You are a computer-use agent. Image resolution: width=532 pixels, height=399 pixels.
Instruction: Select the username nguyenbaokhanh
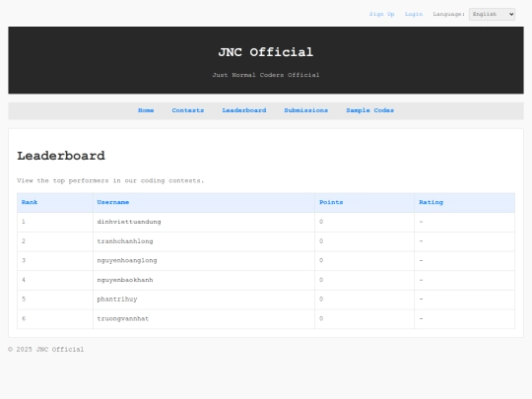125,280
